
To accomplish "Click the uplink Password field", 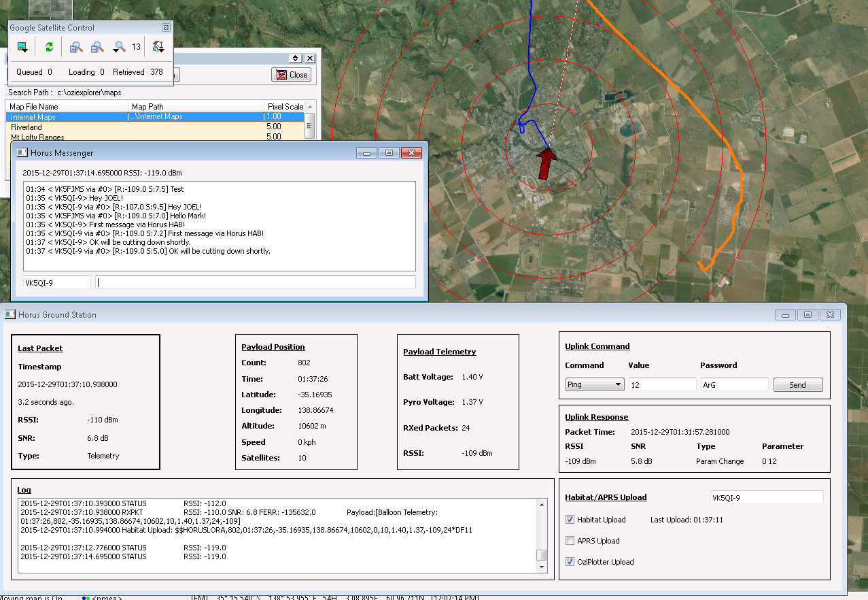I will coord(735,385).
